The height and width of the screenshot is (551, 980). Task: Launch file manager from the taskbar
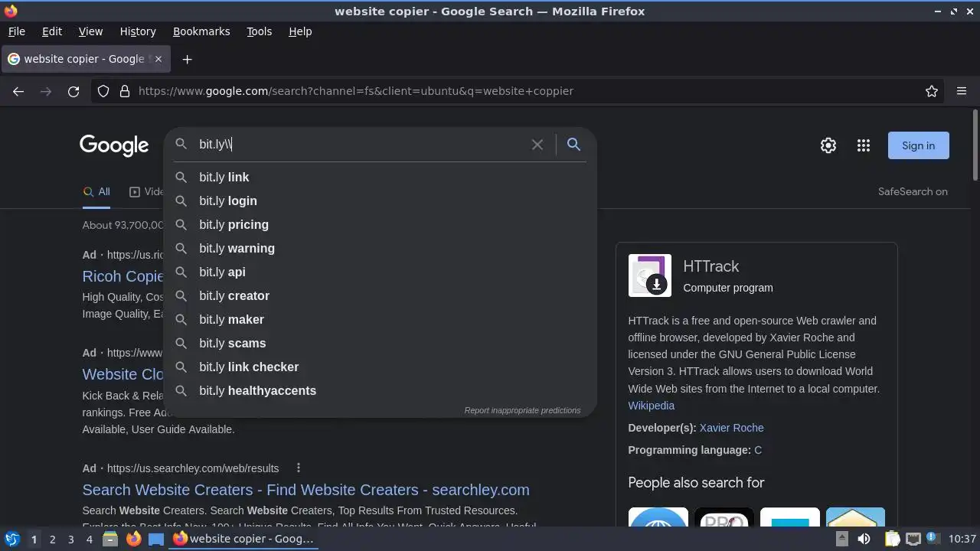point(110,539)
